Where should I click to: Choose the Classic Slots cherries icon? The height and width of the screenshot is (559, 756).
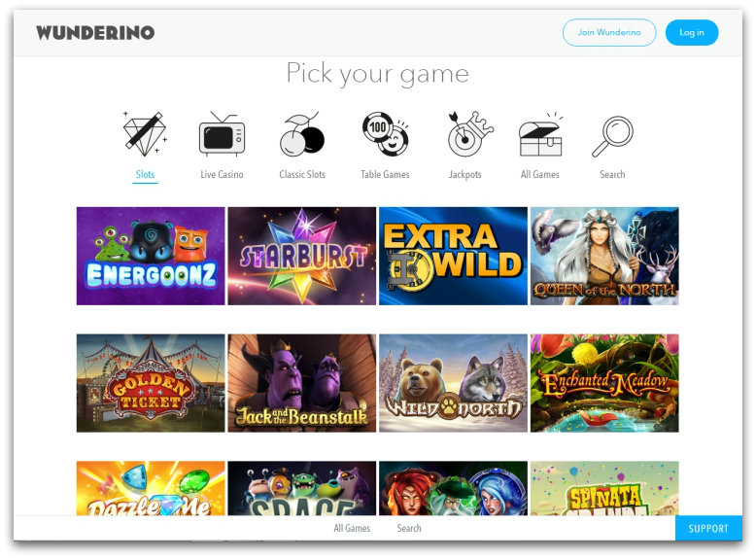pyautogui.click(x=302, y=134)
